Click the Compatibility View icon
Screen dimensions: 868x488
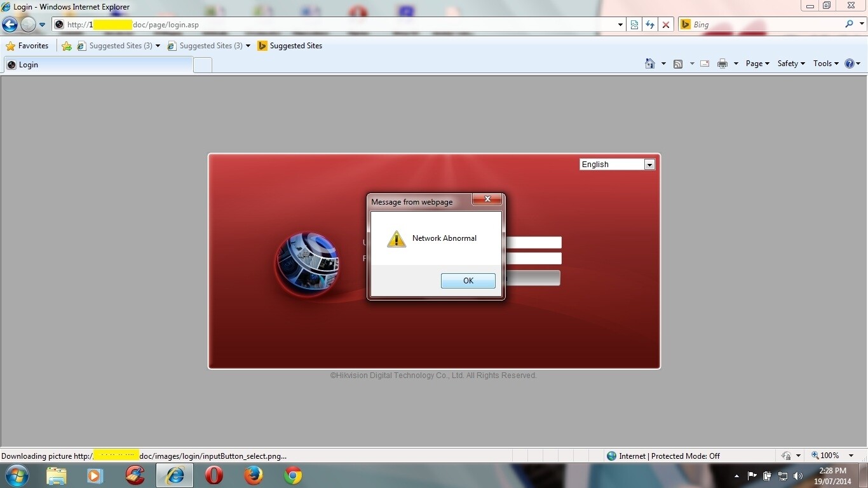click(x=634, y=24)
